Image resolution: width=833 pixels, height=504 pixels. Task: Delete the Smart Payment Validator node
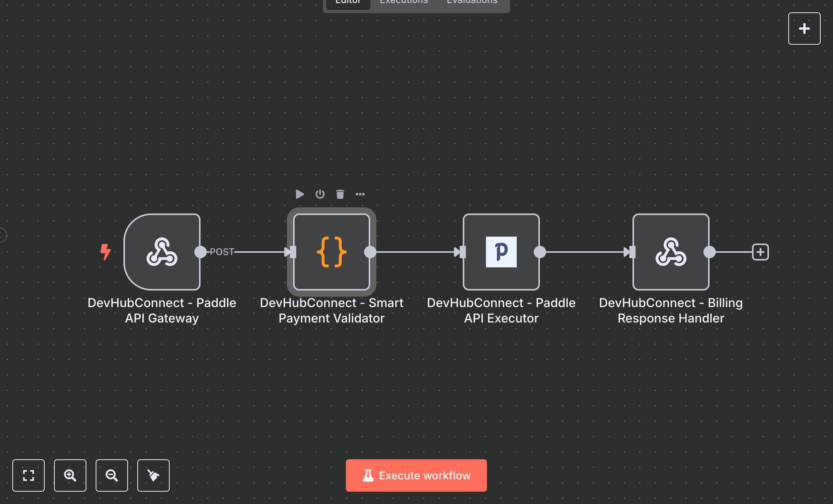340,194
